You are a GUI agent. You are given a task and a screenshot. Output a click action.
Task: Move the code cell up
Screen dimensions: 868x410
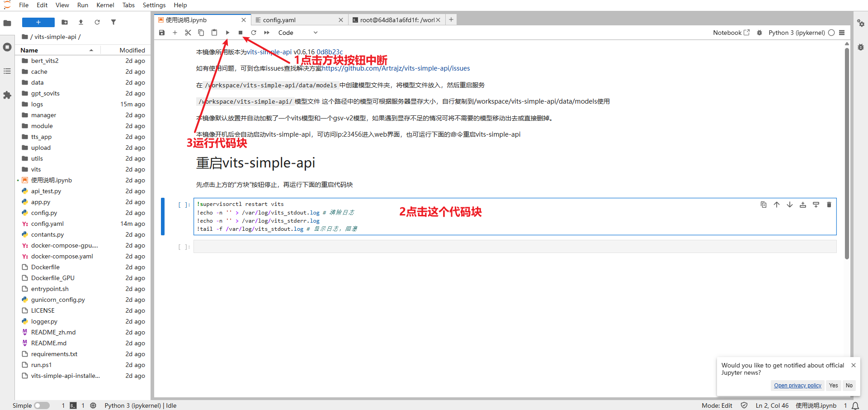[777, 205]
